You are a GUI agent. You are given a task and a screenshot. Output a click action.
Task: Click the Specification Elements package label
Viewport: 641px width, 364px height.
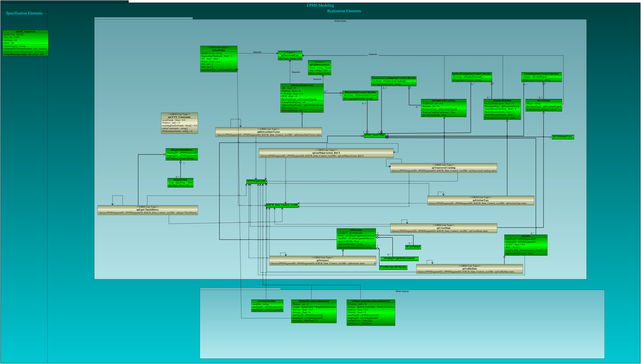point(24,13)
